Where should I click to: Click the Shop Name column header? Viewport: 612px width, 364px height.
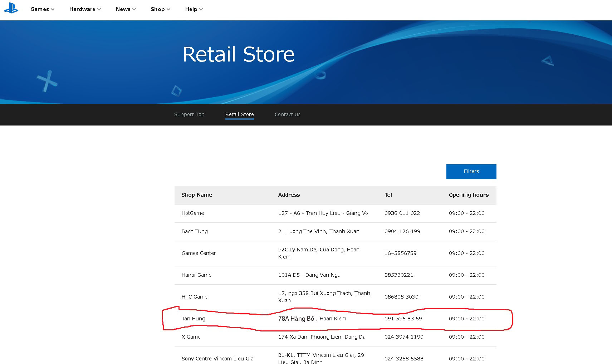pyautogui.click(x=197, y=195)
